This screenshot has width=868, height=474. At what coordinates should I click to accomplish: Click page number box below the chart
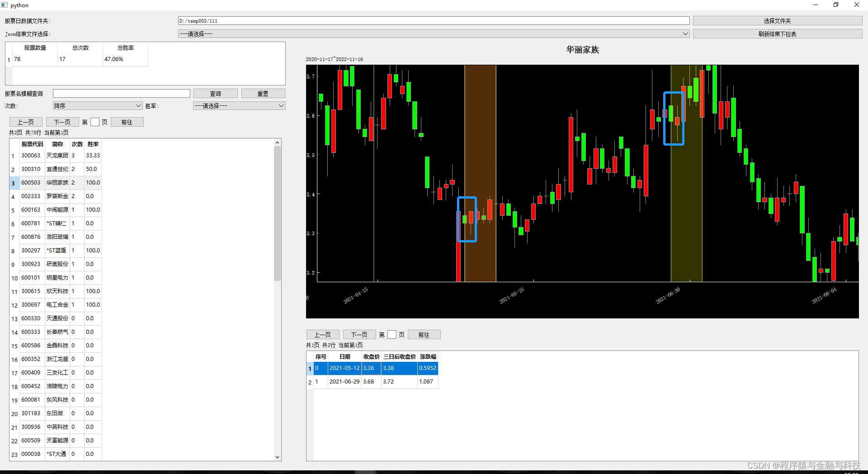pos(392,335)
